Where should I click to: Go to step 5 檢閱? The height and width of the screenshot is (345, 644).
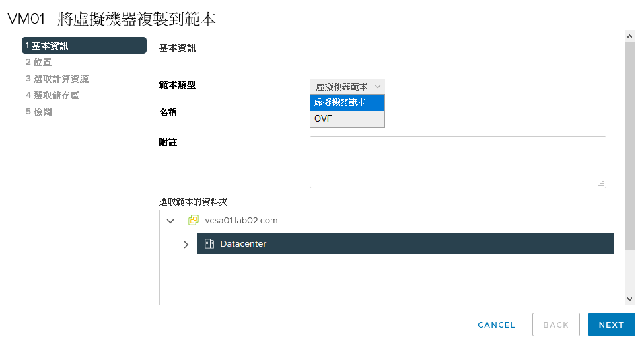[x=39, y=112]
